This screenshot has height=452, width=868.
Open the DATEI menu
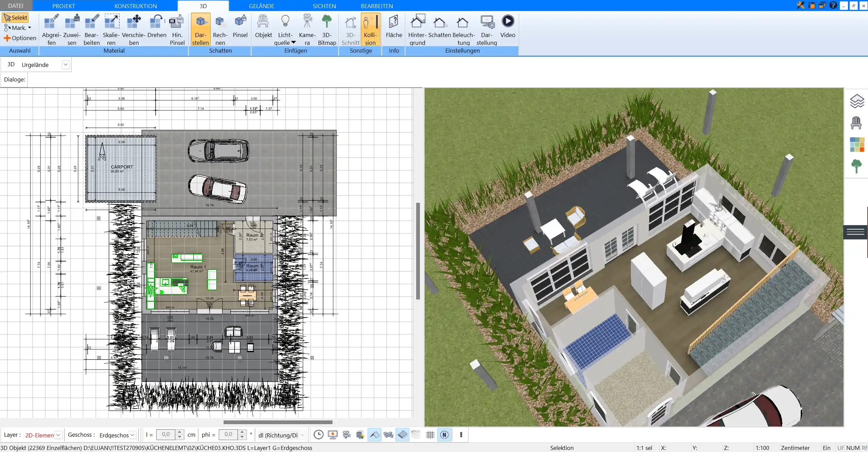click(x=16, y=6)
